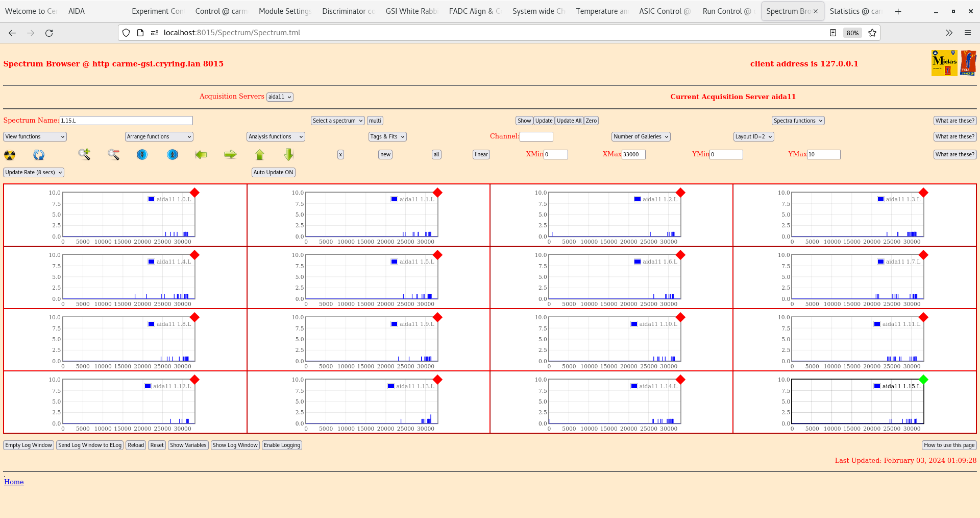The image size is (980, 518).
Task: Select the green diamond on aida11 1.15.L
Action: [923, 380]
